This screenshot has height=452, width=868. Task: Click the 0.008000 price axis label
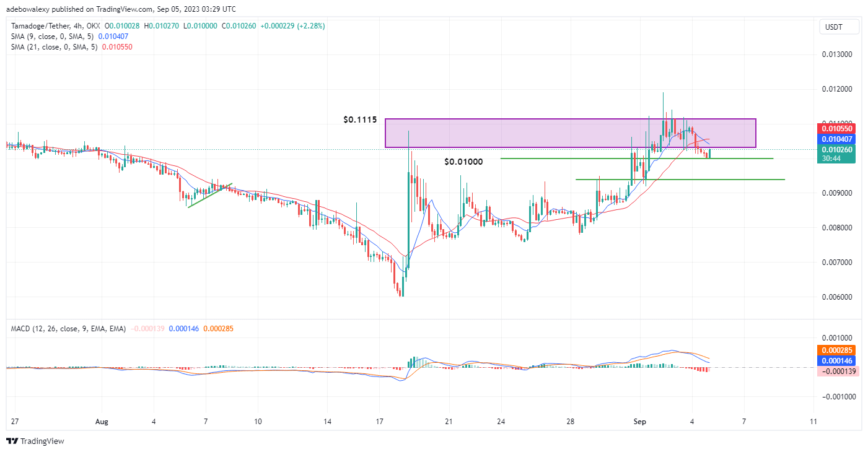[838, 228]
